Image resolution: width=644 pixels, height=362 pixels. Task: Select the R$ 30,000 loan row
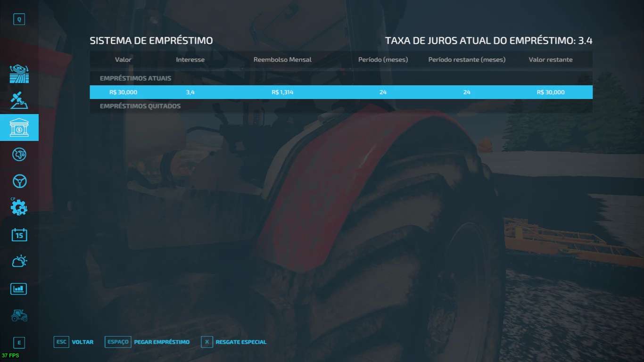click(341, 92)
